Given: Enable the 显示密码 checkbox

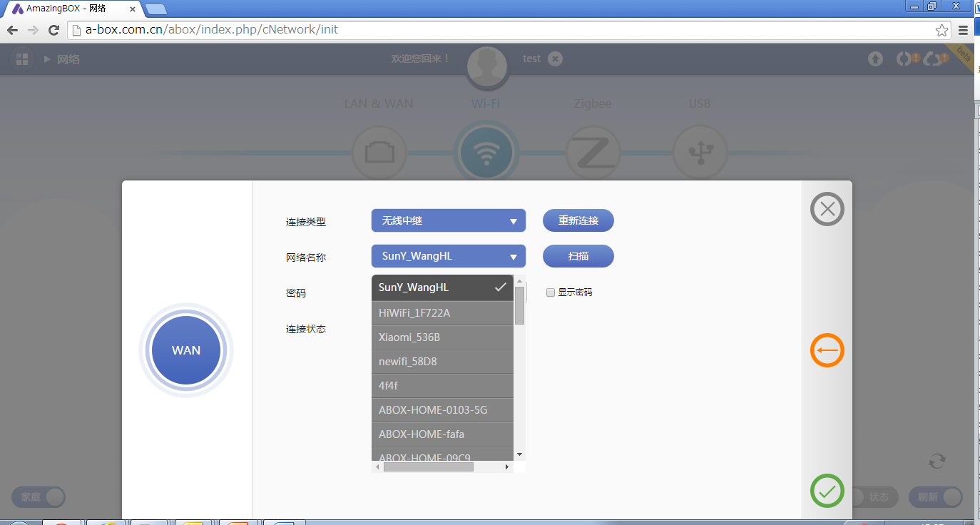Looking at the screenshot, I should [x=551, y=292].
